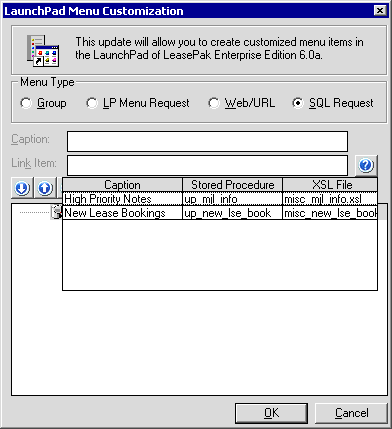Confirm with the OK button
Image resolution: width=392 pixels, height=429 pixels.
tap(271, 413)
